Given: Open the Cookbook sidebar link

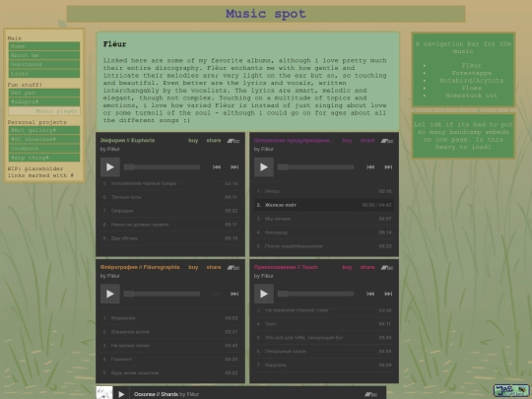Looking at the screenshot, I should 44,148.
